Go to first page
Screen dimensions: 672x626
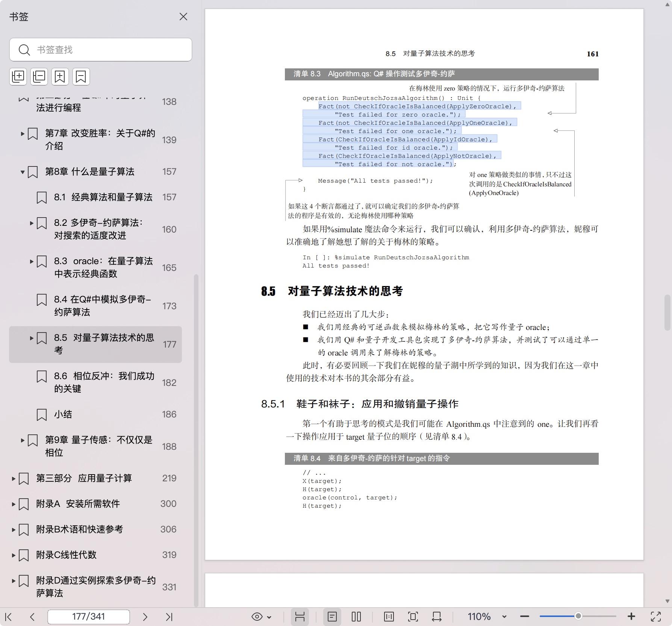(9, 617)
